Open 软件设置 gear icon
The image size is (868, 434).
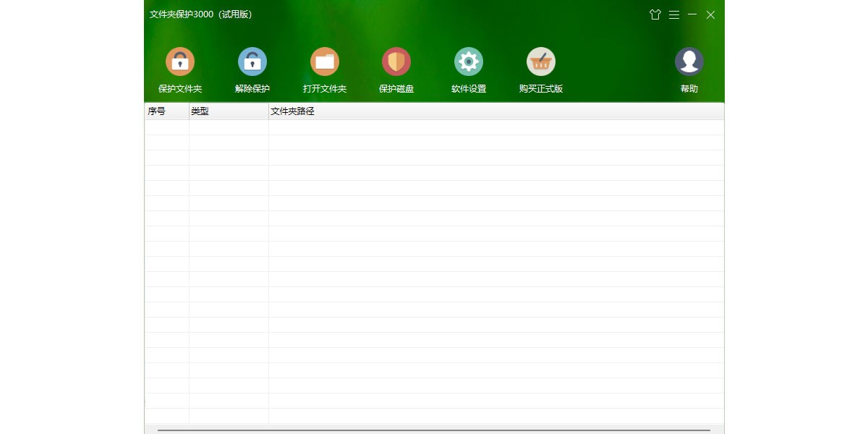(469, 61)
